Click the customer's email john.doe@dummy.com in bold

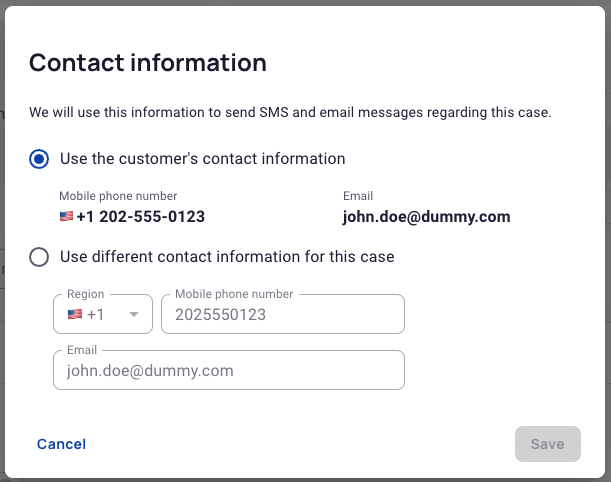pos(426,217)
